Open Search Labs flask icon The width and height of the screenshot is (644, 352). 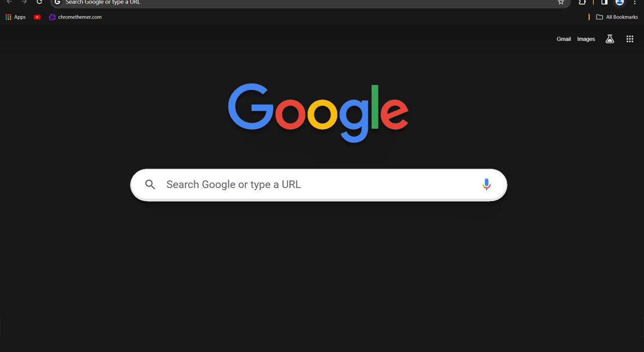pos(610,39)
